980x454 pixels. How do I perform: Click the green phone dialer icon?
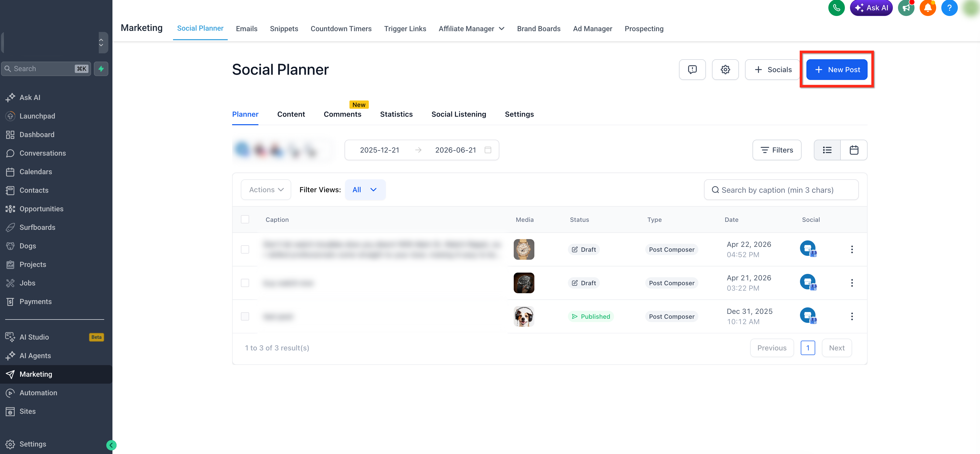[x=836, y=8]
